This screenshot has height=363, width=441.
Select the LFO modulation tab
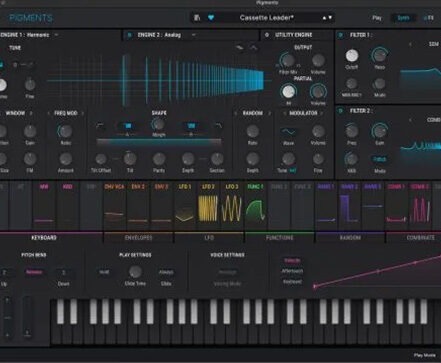209,238
